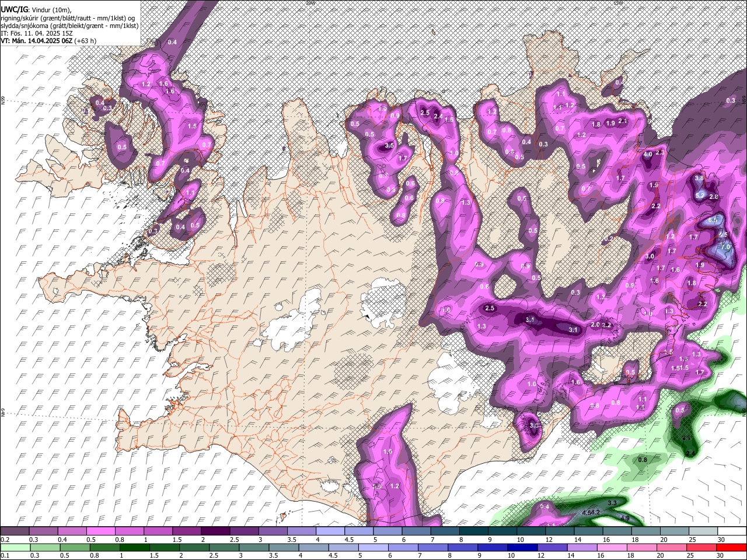Click the 4.0 value in the northeast
This screenshot has width=747, height=560.
tap(648, 155)
